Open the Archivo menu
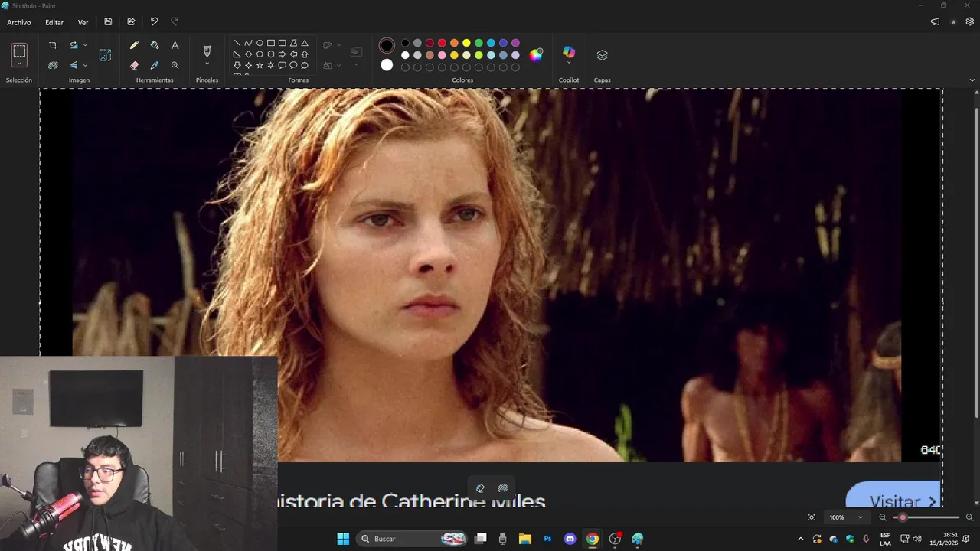Image resolution: width=980 pixels, height=551 pixels. [x=19, y=22]
